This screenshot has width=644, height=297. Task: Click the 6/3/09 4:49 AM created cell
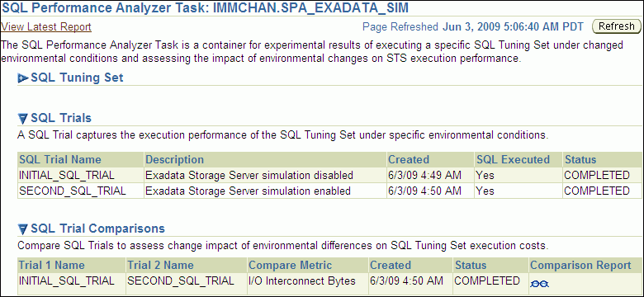pos(424,176)
